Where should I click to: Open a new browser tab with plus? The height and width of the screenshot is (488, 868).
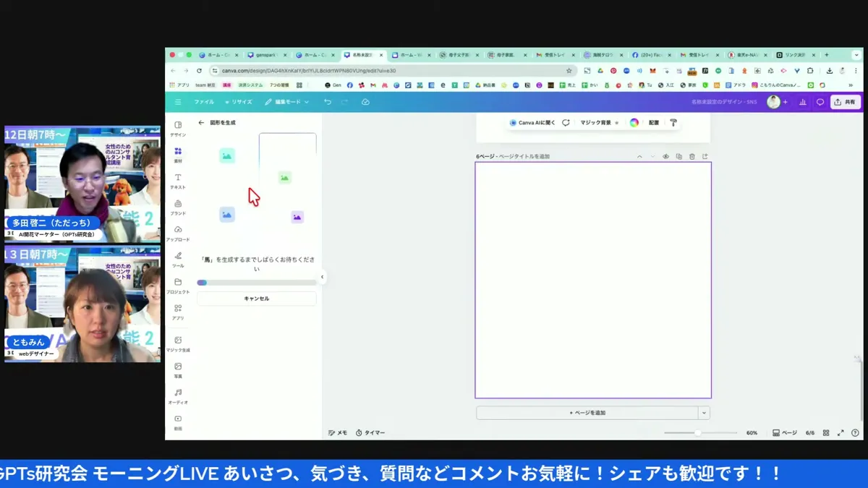(x=827, y=55)
